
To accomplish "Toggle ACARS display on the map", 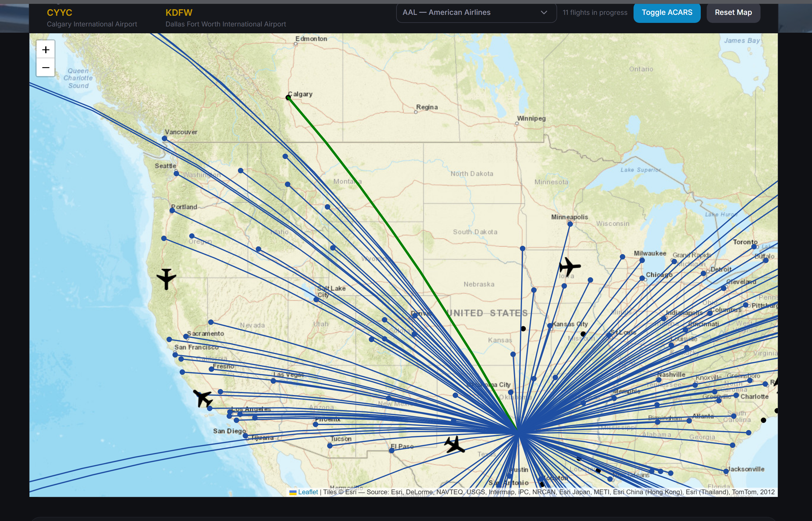I will pyautogui.click(x=667, y=12).
